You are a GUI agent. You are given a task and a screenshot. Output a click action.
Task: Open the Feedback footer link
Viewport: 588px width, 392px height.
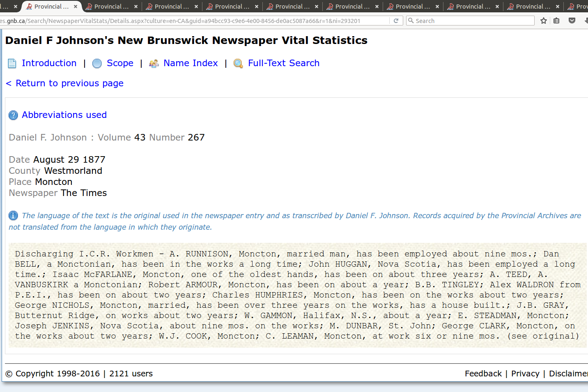(x=483, y=374)
